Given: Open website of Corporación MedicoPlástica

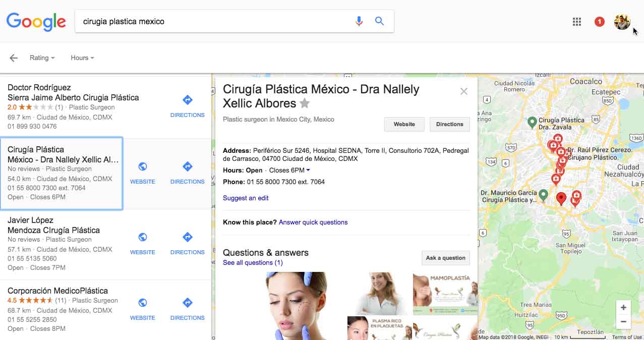Looking at the screenshot, I should pyautogui.click(x=143, y=309).
